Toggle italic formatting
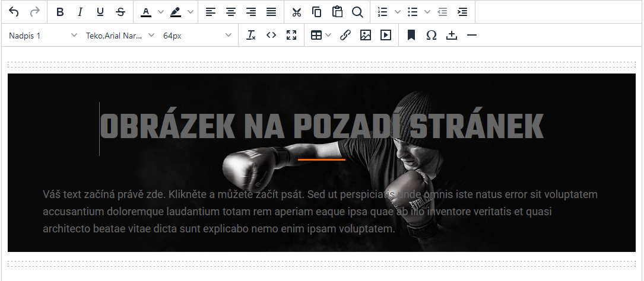The height and width of the screenshot is (281, 644). (x=80, y=12)
